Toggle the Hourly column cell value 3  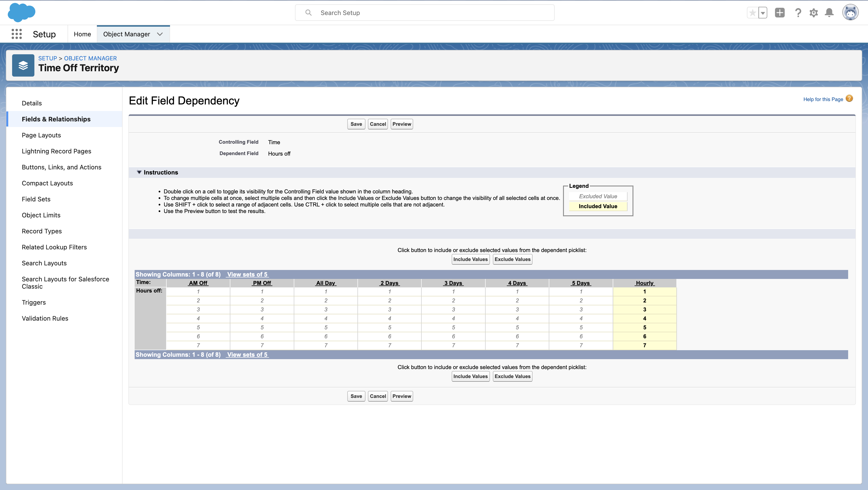point(644,309)
